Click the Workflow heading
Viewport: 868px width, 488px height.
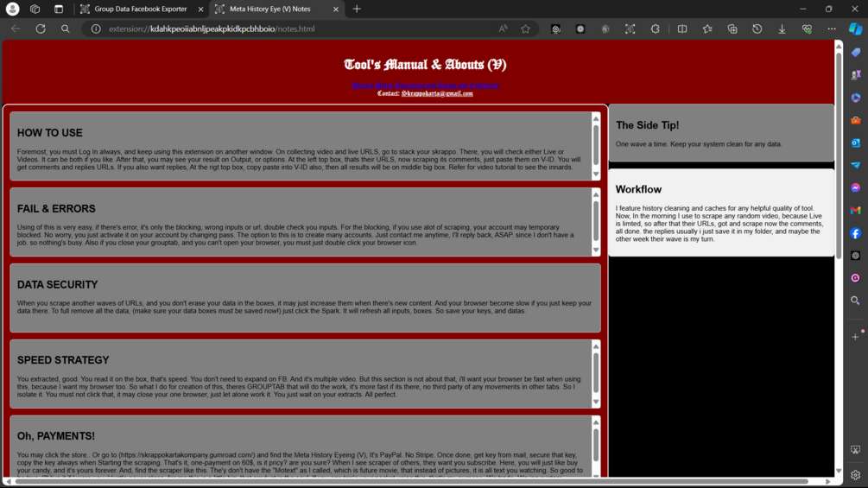638,189
